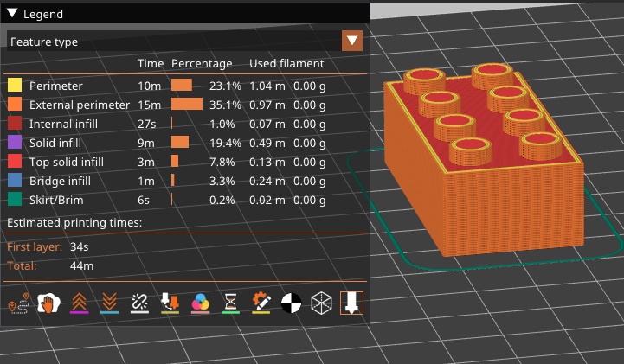Toggle Solid infill purple swatch
The width and height of the screenshot is (624, 364).
point(15,143)
